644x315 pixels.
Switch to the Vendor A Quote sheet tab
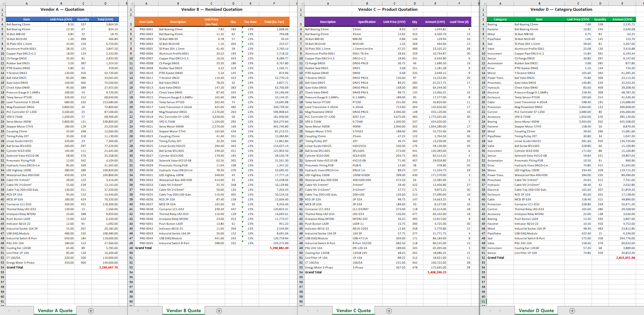pos(55,311)
